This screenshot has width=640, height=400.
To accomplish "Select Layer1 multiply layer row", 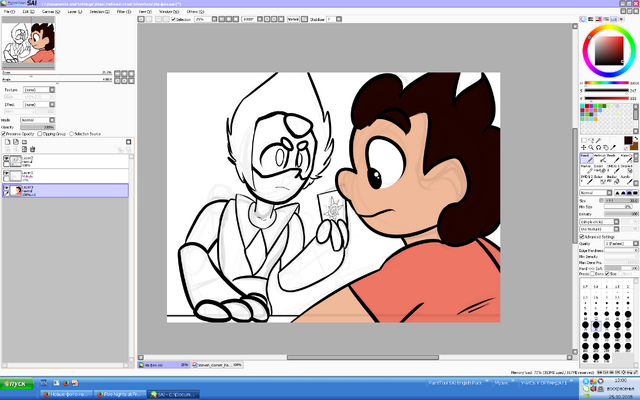I will 65,176.
